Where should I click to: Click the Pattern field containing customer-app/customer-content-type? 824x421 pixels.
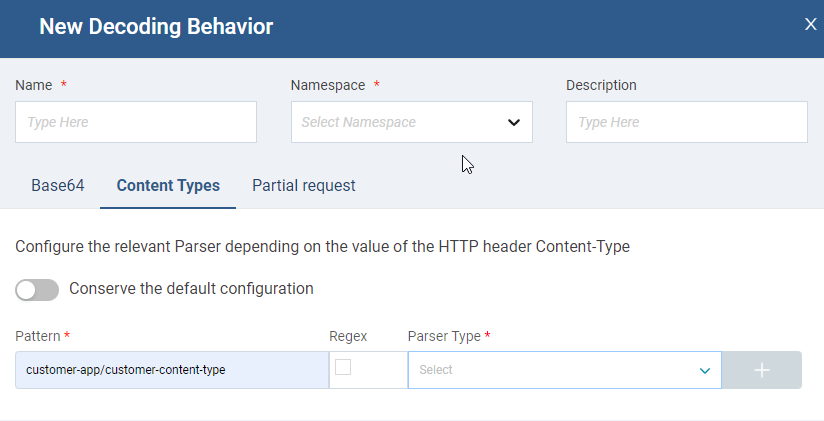(172, 370)
